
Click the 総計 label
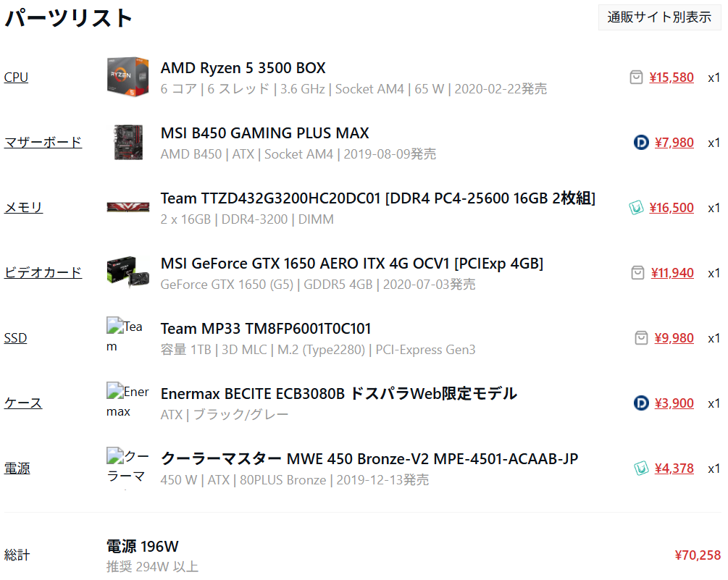click(17, 555)
